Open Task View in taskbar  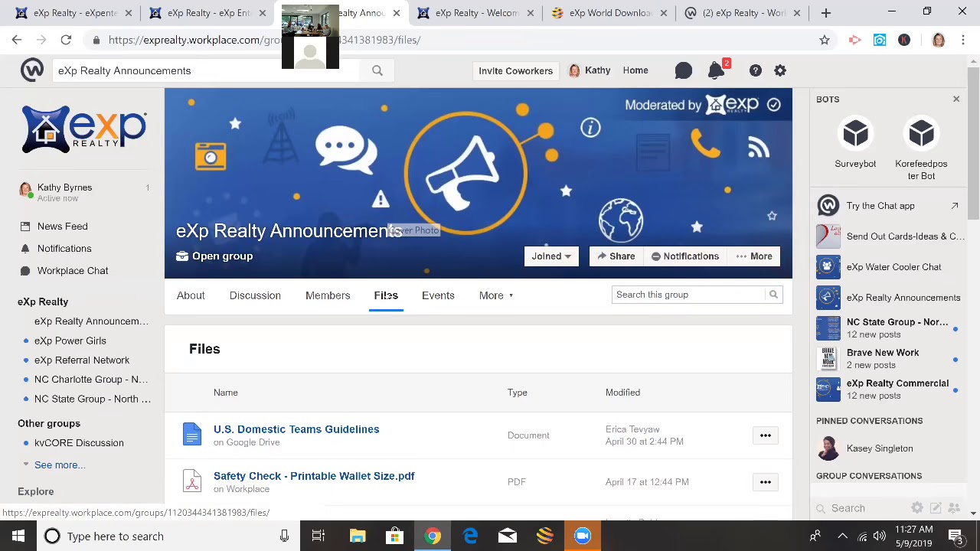tap(318, 536)
